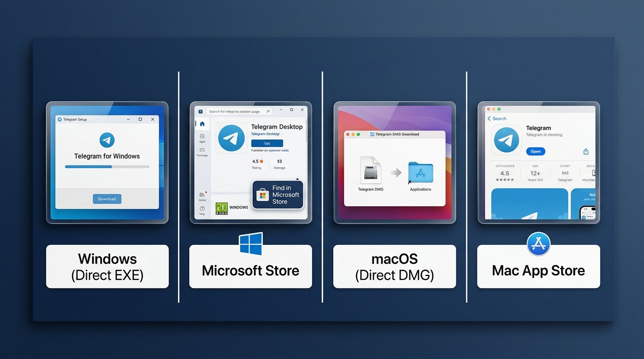Click the Open button in Mac App Store
Screen dimensions: 644x359
[535, 151]
